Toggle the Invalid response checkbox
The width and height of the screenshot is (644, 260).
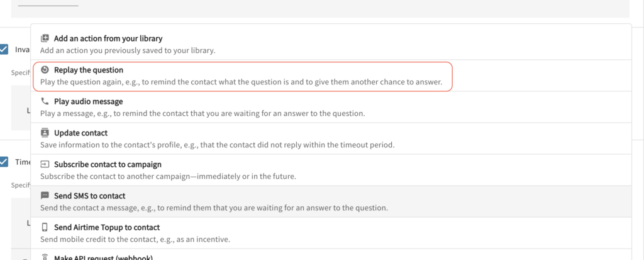coord(4,49)
